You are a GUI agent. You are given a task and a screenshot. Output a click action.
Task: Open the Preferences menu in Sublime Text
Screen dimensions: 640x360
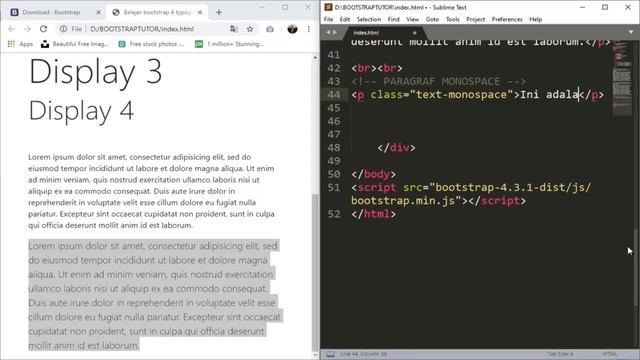pyautogui.click(x=507, y=19)
